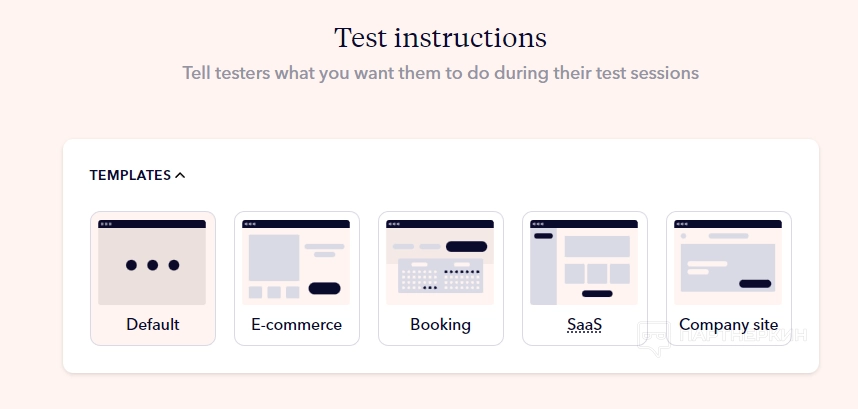Click the dark button in E-commerce preview
Image resolution: width=858 pixels, height=409 pixels.
[x=324, y=289]
